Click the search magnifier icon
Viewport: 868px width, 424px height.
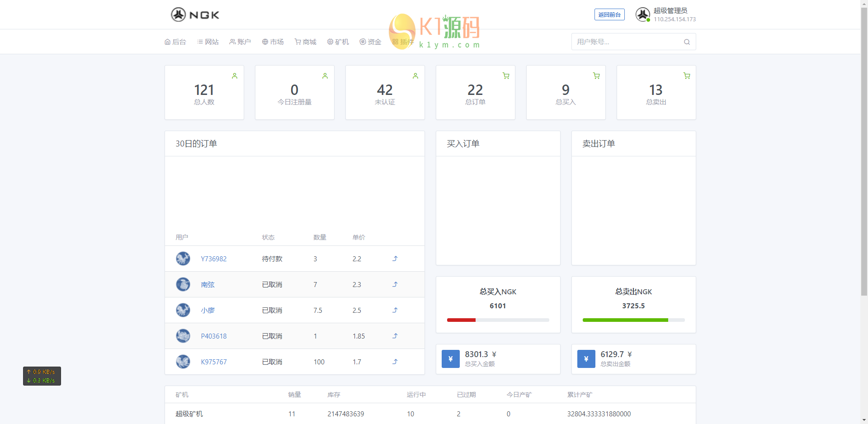[687, 42]
